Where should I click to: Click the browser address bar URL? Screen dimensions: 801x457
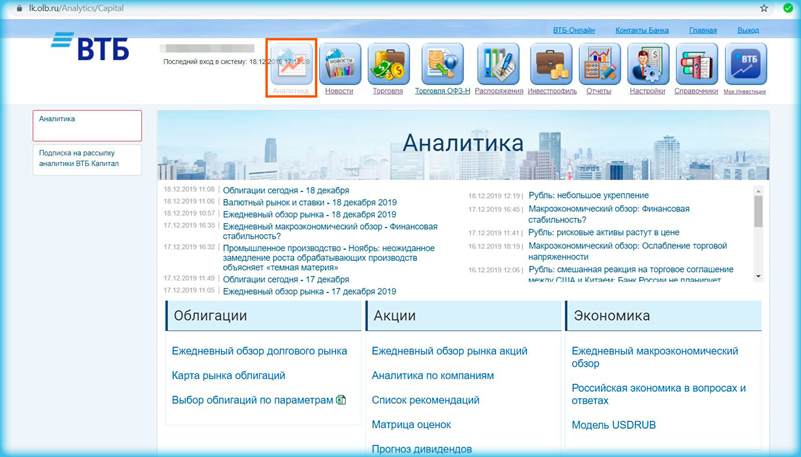click(76, 8)
